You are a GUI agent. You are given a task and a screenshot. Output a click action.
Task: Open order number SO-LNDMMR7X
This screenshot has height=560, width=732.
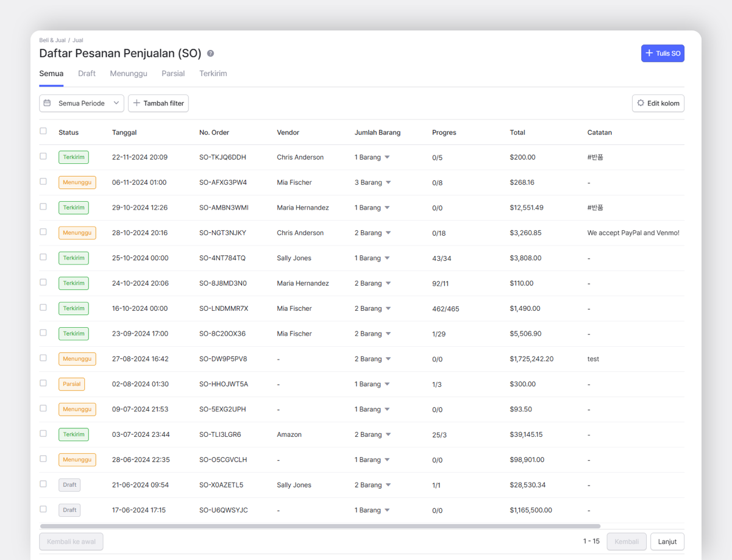click(223, 309)
